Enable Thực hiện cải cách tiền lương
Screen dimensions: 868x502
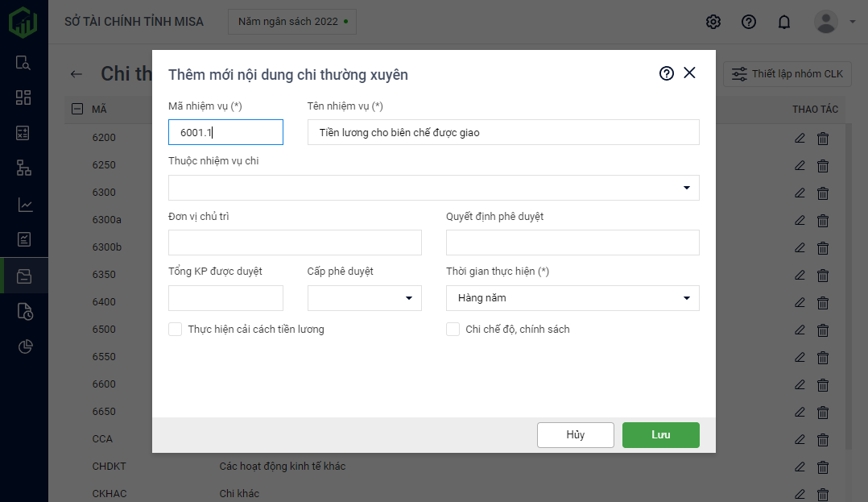click(x=175, y=329)
